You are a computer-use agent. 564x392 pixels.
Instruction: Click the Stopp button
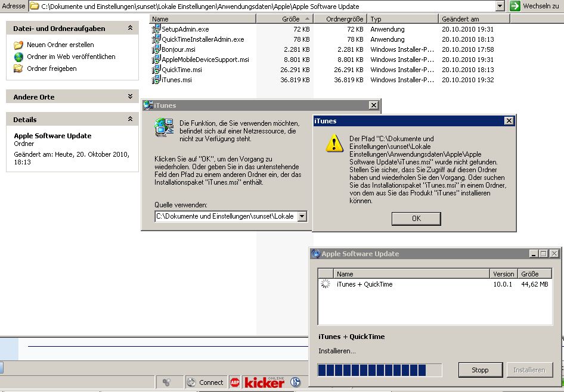pos(480,370)
